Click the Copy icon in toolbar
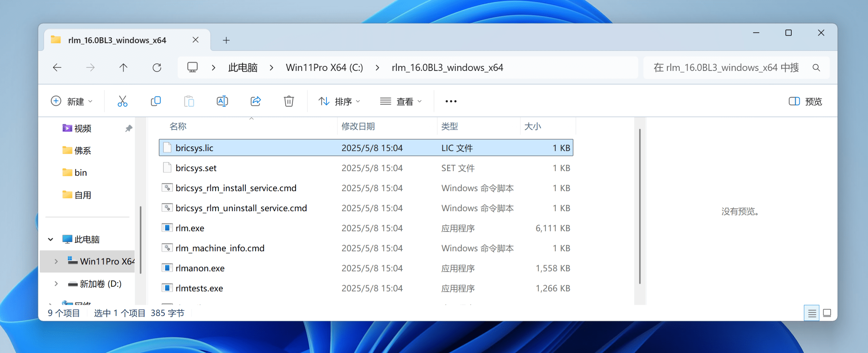The width and height of the screenshot is (868, 353). [156, 101]
